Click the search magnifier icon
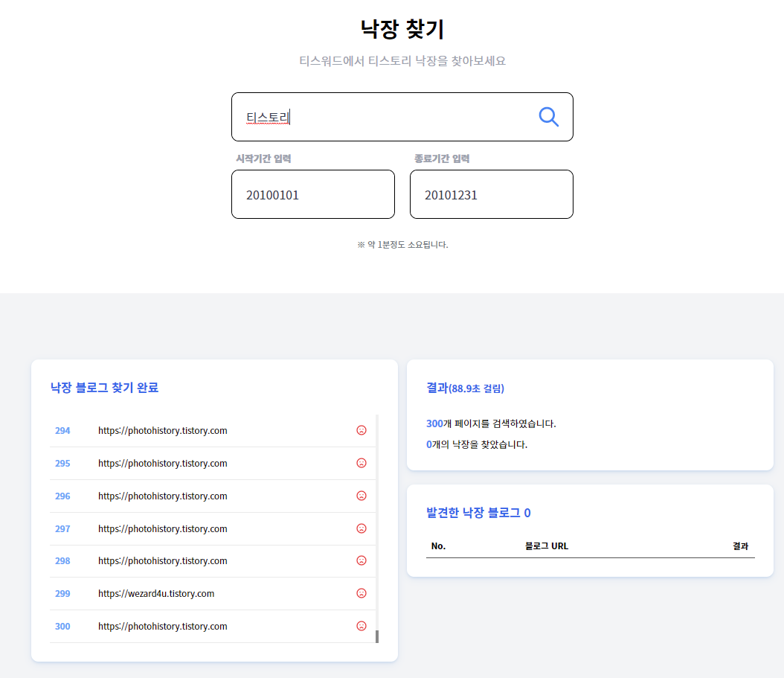The image size is (784, 678). point(548,116)
